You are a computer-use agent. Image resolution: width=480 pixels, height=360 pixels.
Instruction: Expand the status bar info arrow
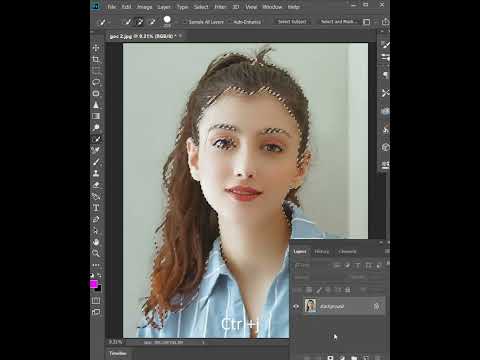[203, 342]
